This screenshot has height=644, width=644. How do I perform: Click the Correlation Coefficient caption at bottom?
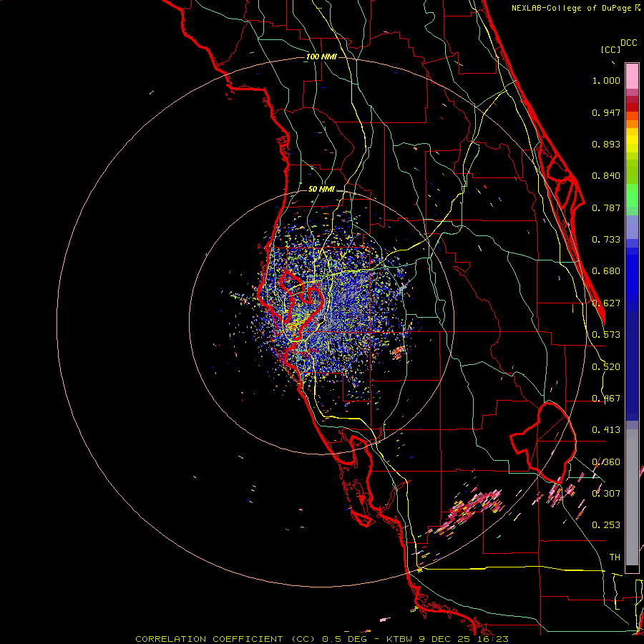[322, 639]
